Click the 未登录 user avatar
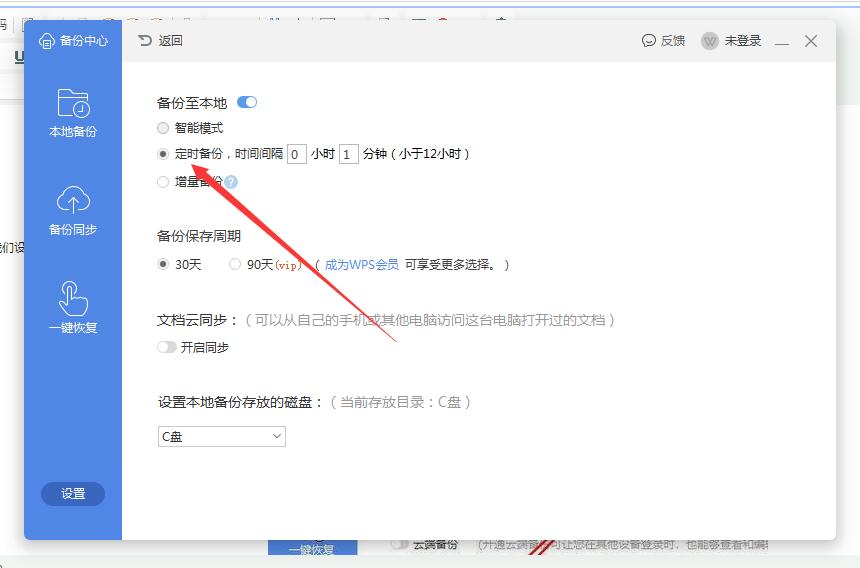 (x=710, y=41)
